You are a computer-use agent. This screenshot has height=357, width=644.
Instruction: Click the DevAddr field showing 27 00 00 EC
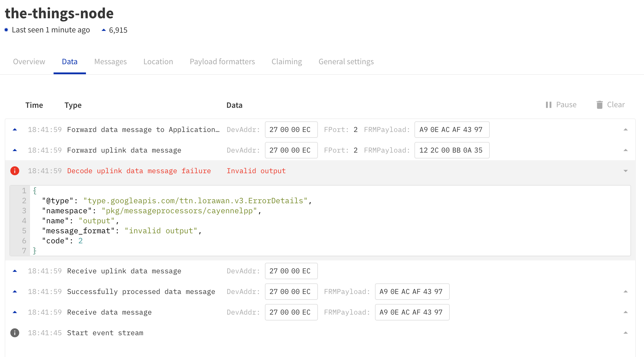tap(291, 129)
